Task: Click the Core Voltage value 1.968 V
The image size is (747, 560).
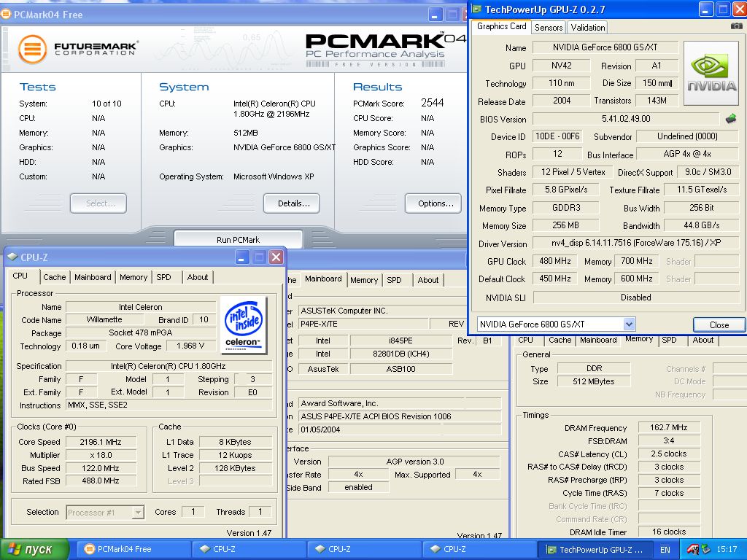Action: (190, 346)
